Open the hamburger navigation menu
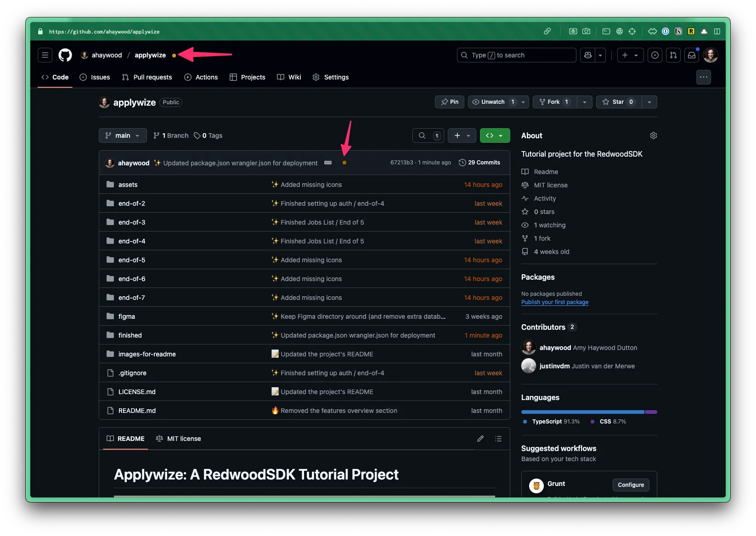Viewport: 756px width, 536px height. pyautogui.click(x=45, y=55)
